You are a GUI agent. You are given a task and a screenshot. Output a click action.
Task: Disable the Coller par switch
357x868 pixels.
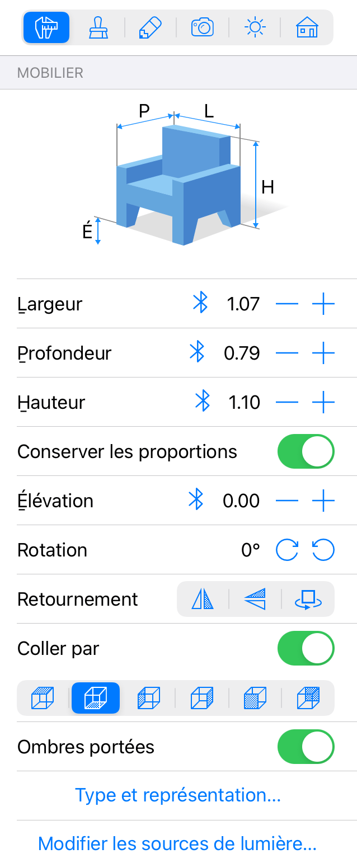coord(306,648)
